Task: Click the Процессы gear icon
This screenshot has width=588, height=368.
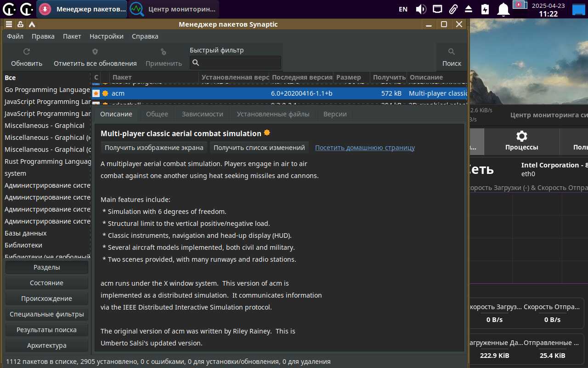Action: pos(521,136)
